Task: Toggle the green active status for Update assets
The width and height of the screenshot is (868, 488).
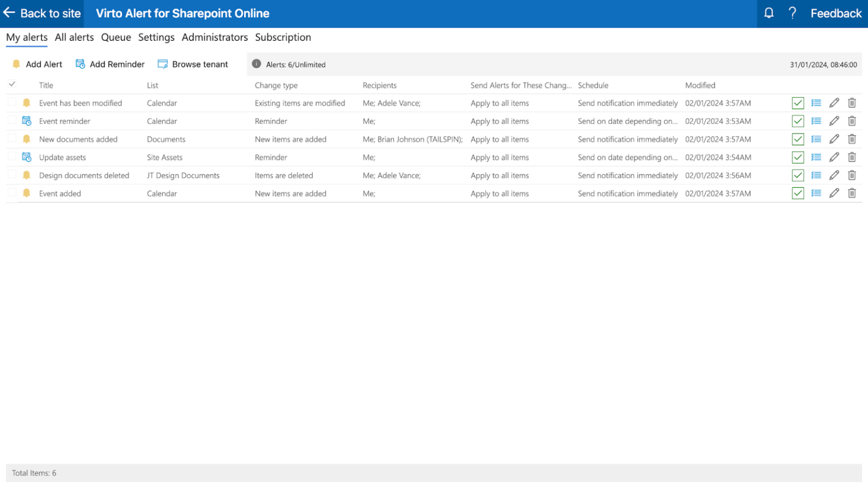Action: pyautogui.click(x=798, y=157)
